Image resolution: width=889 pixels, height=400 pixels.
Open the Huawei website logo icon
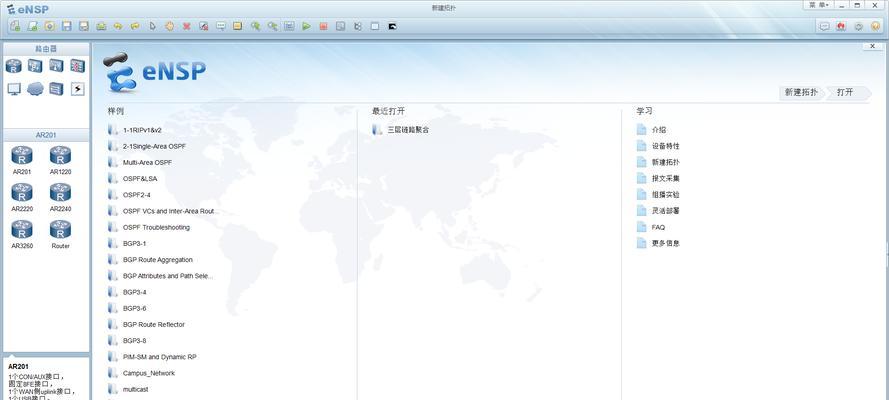[841, 26]
